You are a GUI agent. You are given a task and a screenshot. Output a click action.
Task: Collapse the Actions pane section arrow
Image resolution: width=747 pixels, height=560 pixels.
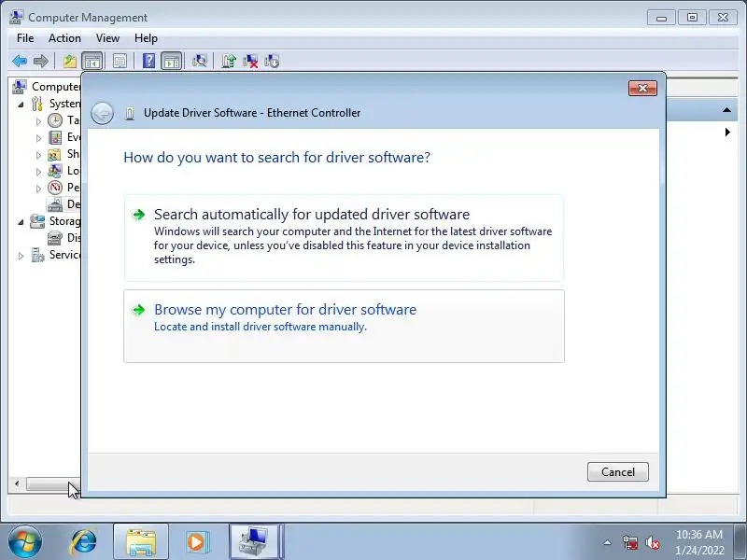pos(726,110)
